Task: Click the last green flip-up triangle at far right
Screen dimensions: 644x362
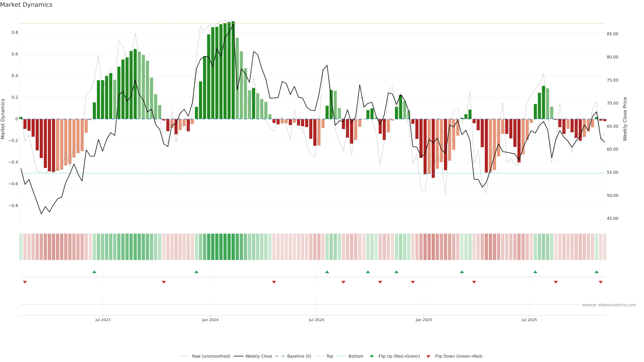Action: coord(597,272)
